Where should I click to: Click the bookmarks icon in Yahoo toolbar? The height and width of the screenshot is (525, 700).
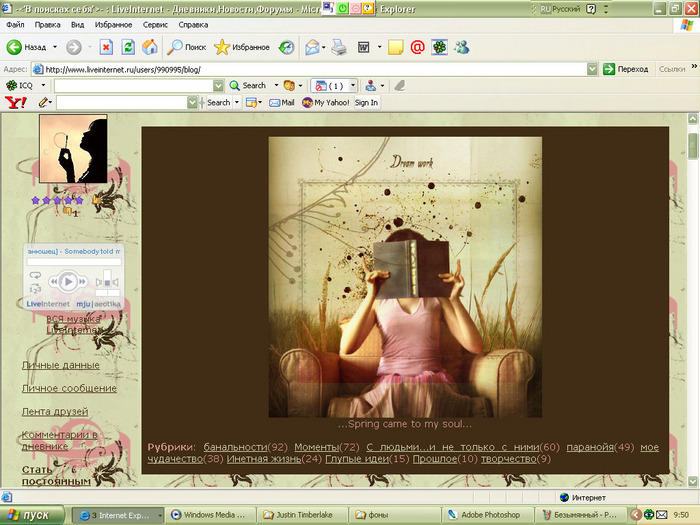point(251,103)
